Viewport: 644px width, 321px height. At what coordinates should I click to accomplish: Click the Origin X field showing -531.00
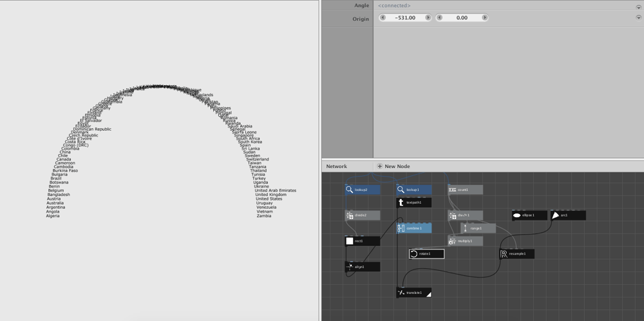(x=405, y=17)
